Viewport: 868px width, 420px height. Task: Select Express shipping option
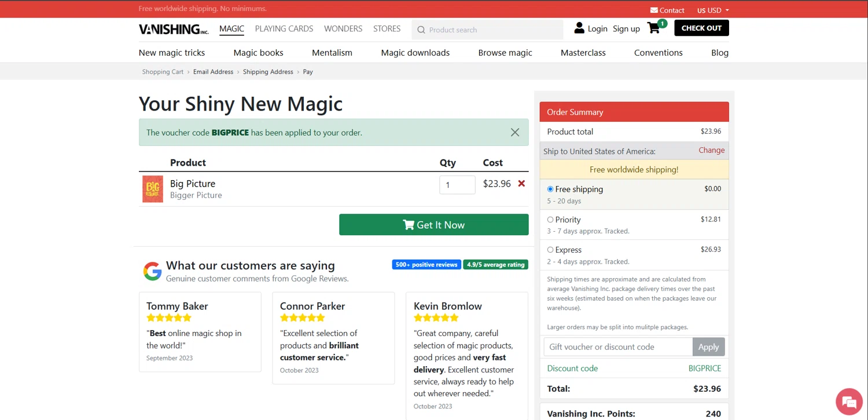(x=550, y=250)
